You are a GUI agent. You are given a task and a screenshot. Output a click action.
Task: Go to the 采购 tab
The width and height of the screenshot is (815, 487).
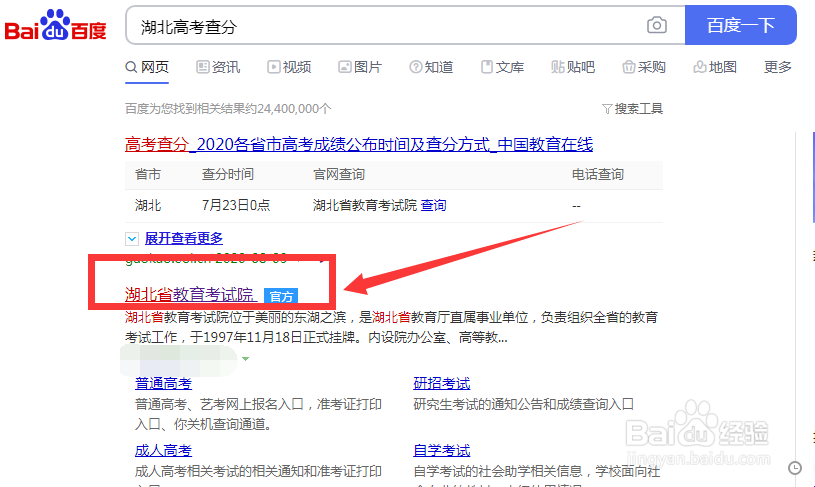(644, 67)
